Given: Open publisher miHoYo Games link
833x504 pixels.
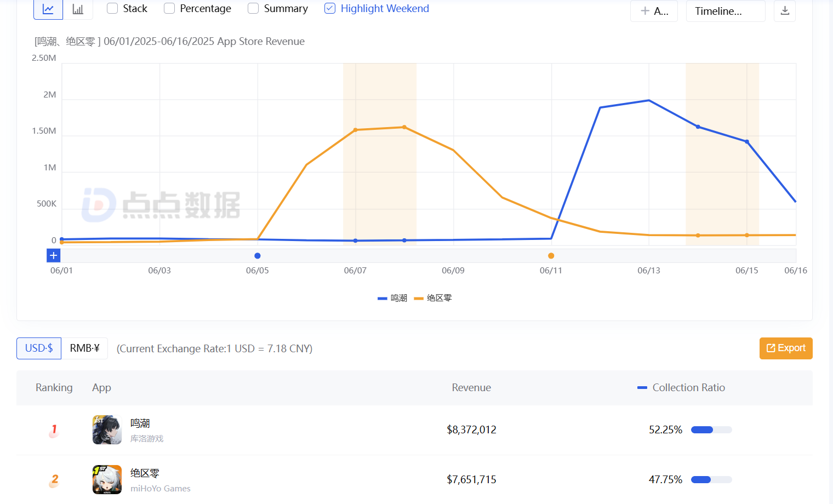Looking at the screenshot, I should (x=161, y=489).
